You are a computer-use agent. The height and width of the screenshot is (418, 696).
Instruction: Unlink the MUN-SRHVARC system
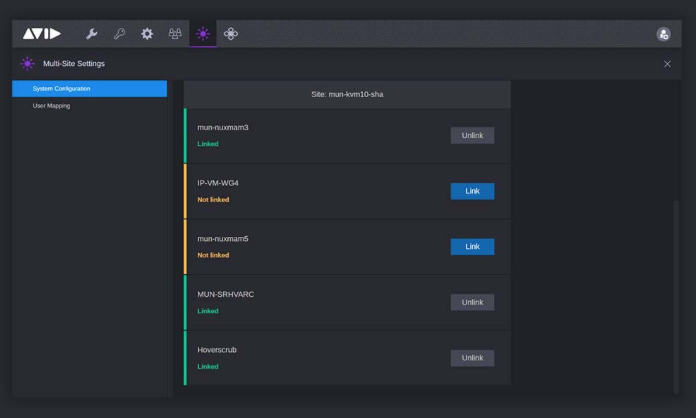pyautogui.click(x=472, y=302)
